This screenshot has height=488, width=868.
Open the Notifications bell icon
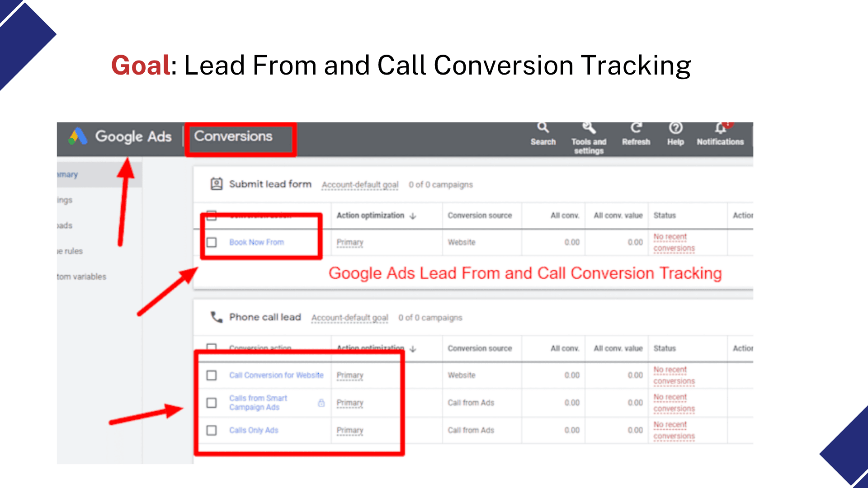(x=721, y=128)
